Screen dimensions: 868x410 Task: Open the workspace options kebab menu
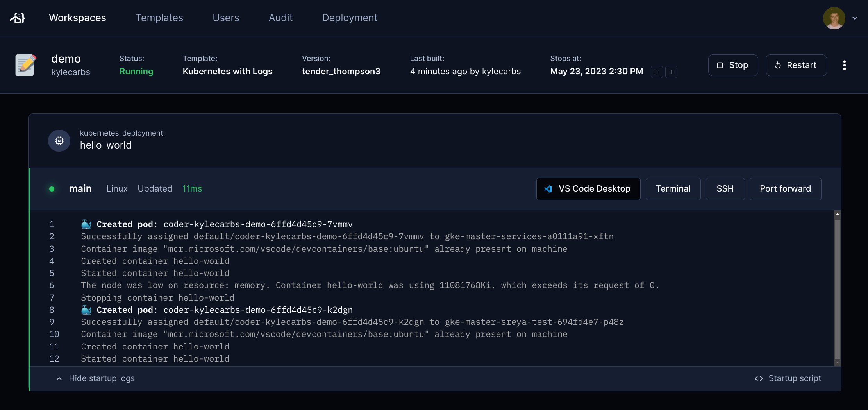pyautogui.click(x=844, y=65)
